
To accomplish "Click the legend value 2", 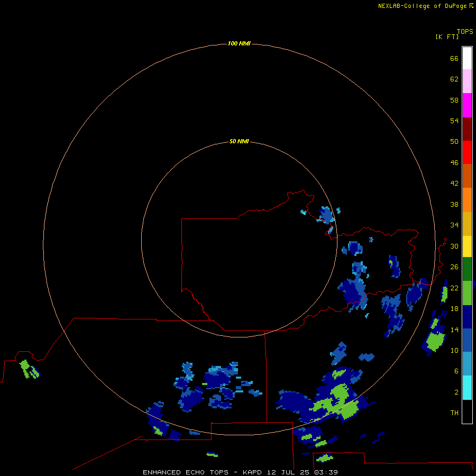I will [456, 392].
